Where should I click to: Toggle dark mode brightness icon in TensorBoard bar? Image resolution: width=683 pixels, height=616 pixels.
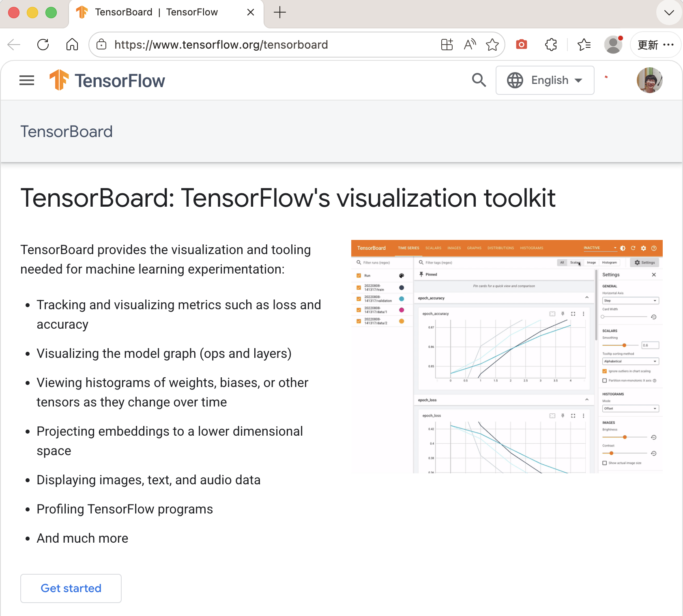point(623,248)
